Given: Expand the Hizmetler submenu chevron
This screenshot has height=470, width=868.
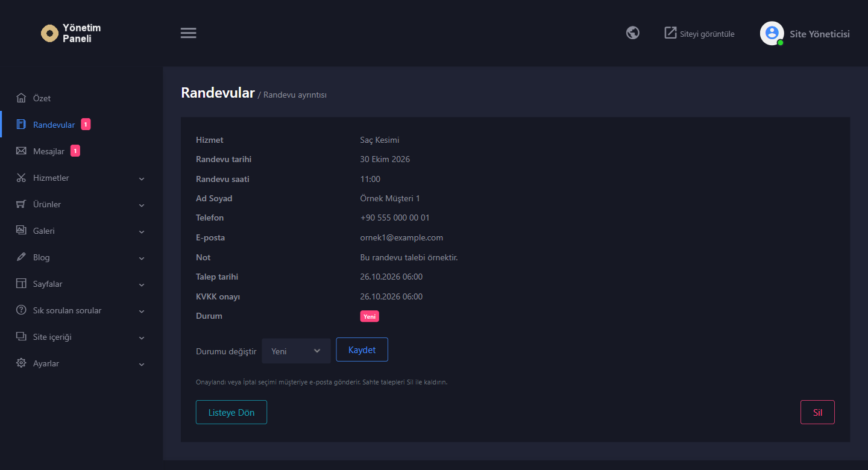Looking at the screenshot, I should click(142, 179).
